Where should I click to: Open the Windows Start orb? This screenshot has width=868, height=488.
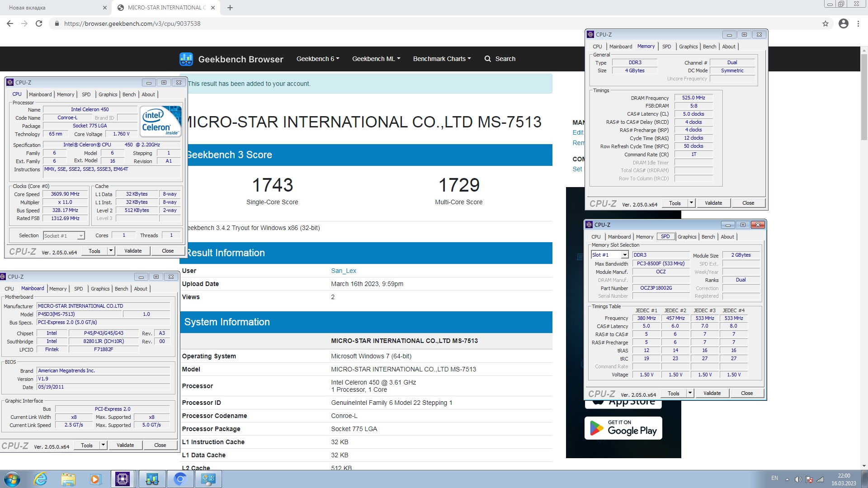[12, 479]
